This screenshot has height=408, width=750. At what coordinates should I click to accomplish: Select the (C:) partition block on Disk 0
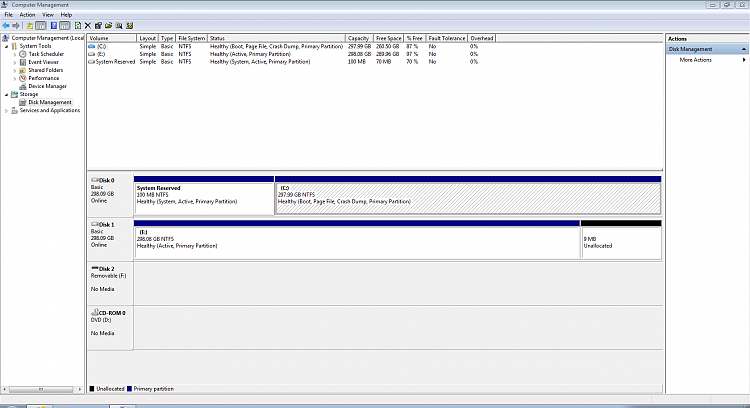pyautogui.click(x=468, y=195)
